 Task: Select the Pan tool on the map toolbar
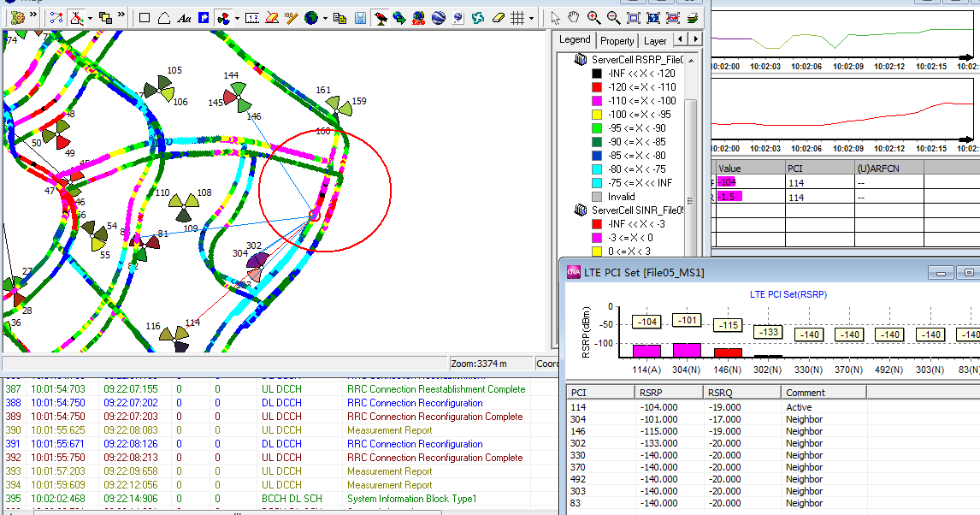(574, 16)
